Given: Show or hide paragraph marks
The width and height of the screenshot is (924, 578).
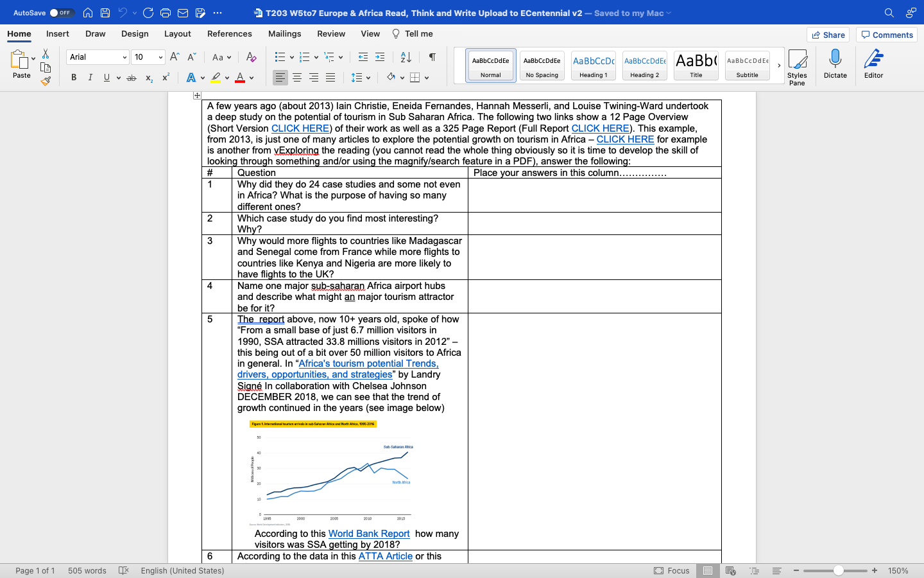Looking at the screenshot, I should [x=432, y=57].
